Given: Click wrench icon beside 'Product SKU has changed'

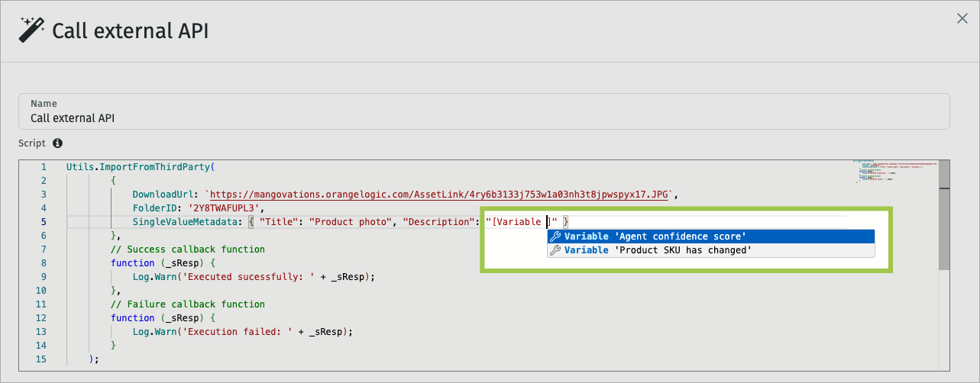Looking at the screenshot, I should tap(555, 250).
